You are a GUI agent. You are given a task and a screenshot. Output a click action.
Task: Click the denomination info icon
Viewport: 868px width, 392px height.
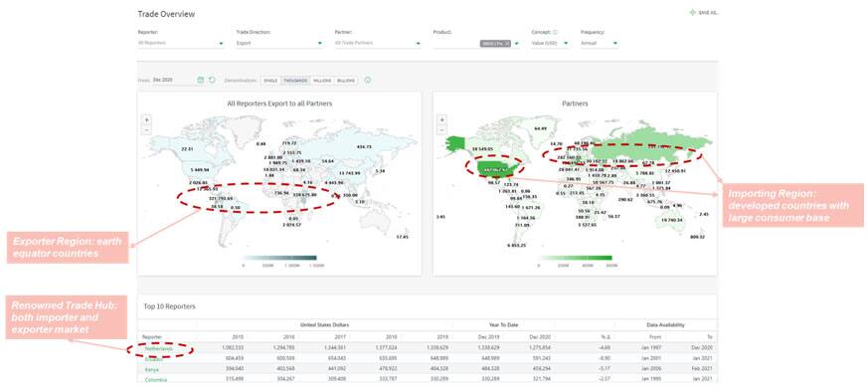point(368,81)
